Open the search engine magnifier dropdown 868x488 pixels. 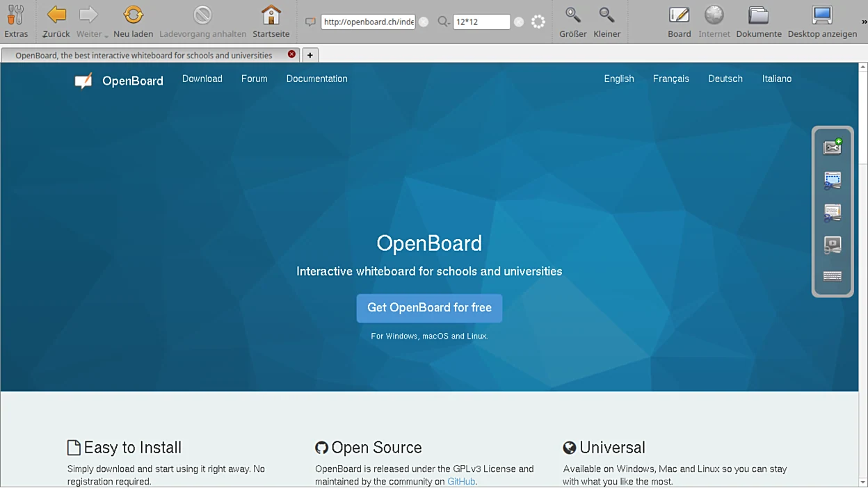click(x=443, y=22)
